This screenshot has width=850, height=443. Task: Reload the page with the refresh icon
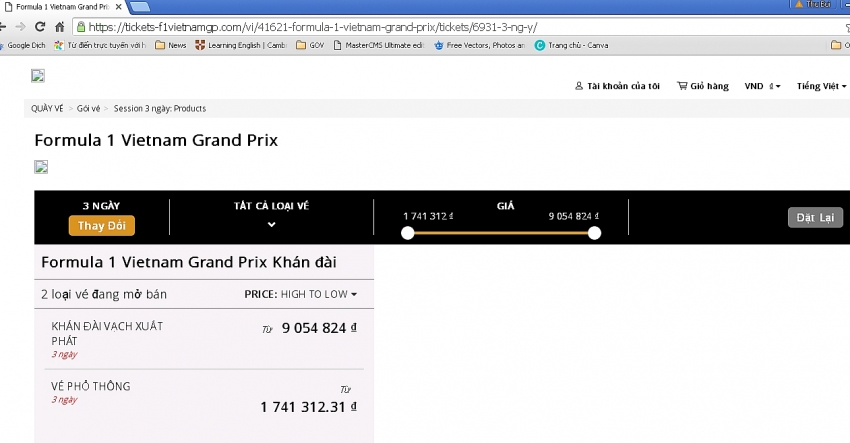coord(39,26)
